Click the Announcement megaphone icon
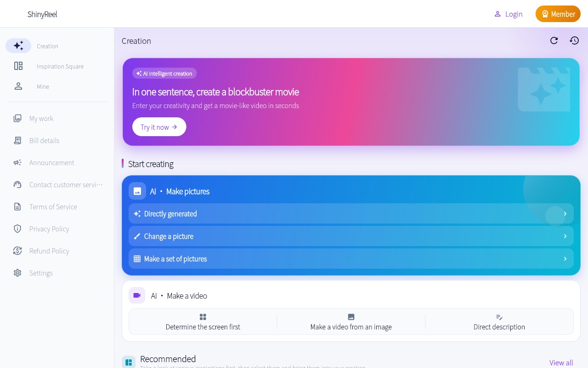The width and height of the screenshot is (588, 368). click(17, 162)
